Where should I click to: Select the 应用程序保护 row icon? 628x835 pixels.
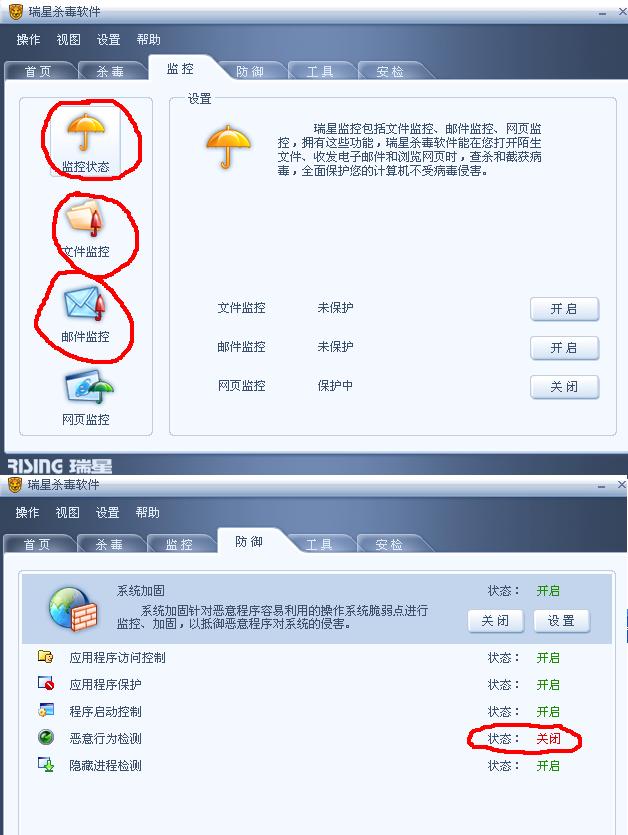point(46,683)
